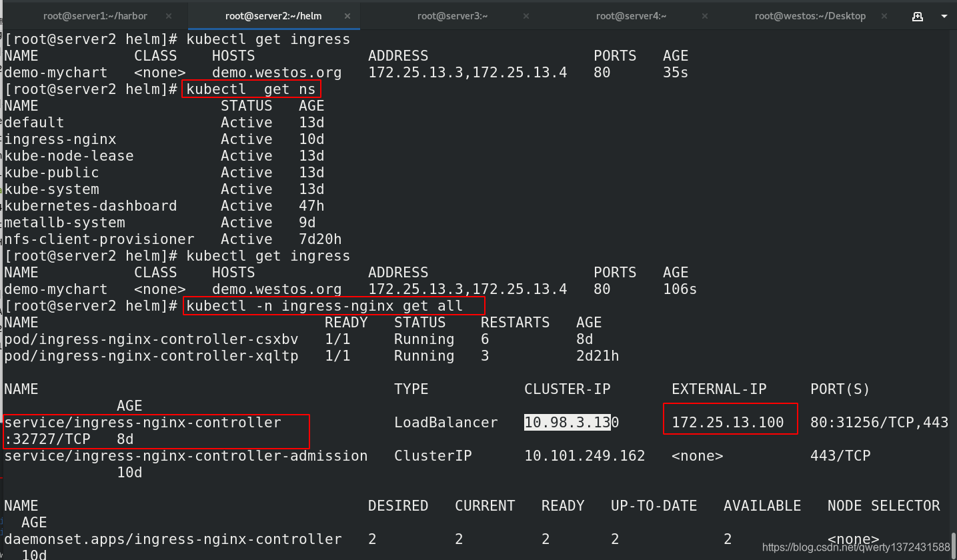The image size is (957, 560).
Task: Close the root@server1:~/harbor tab
Action: coord(169,16)
